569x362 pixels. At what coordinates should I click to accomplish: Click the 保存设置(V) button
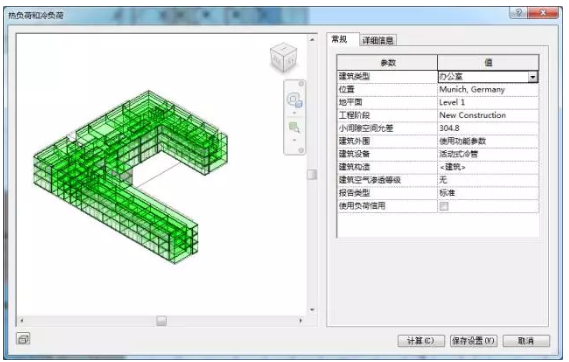pos(474,341)
